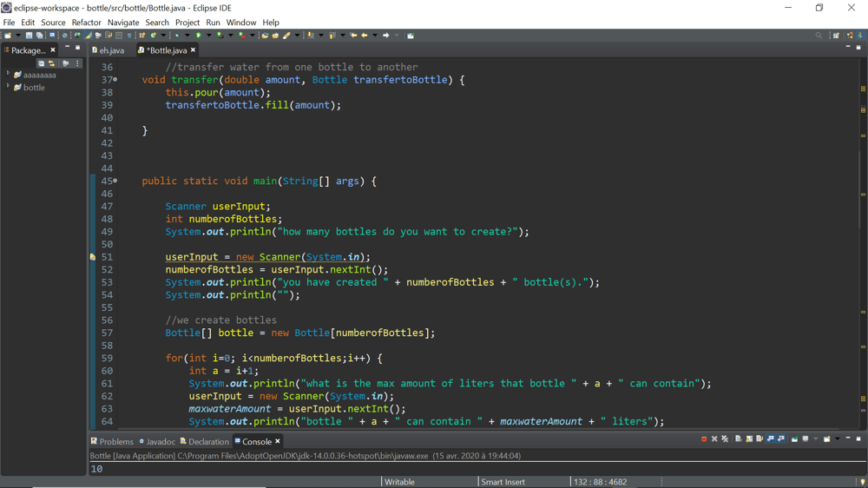Image resolution: width=868 pixels, height=488 pixels.
Task: Open the Back history dropdown arrow
Action: click(375, 36)
